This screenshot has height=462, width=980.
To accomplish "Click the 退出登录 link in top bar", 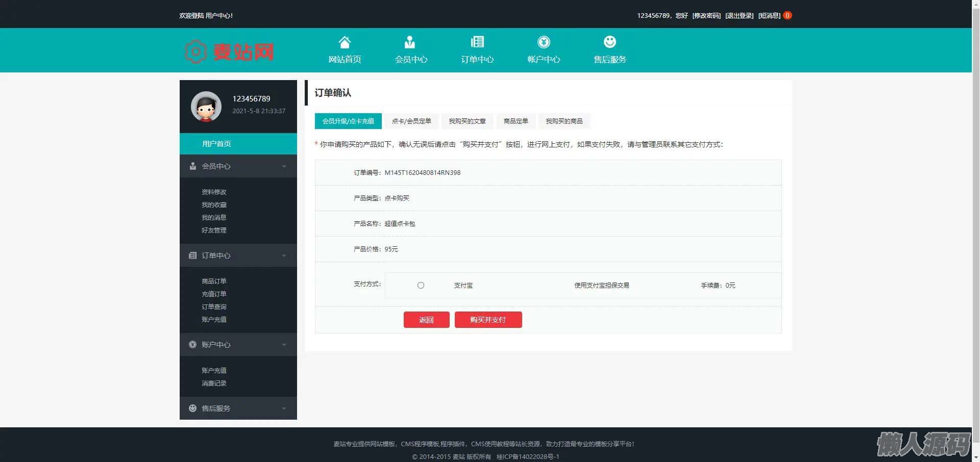I will 739,15.
